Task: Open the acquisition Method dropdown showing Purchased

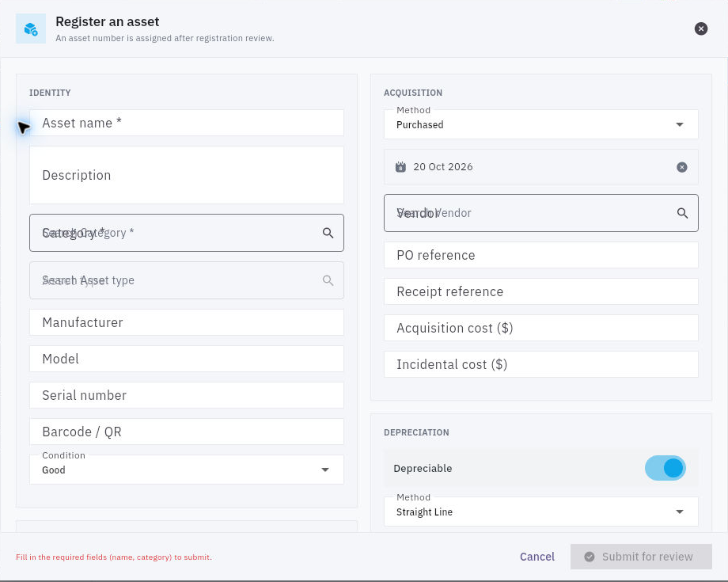Action: click(x=541, y=124)
